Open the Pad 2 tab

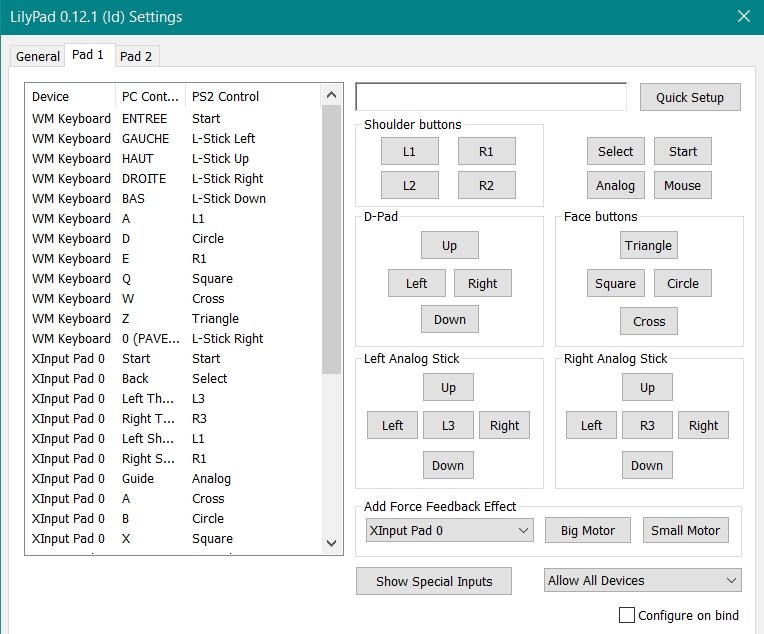coord(136,57)
